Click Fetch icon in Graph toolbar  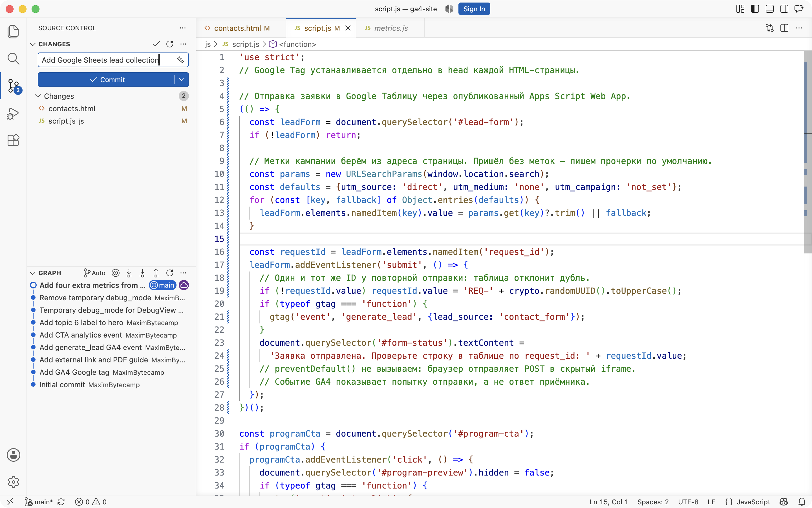[129, 273]
